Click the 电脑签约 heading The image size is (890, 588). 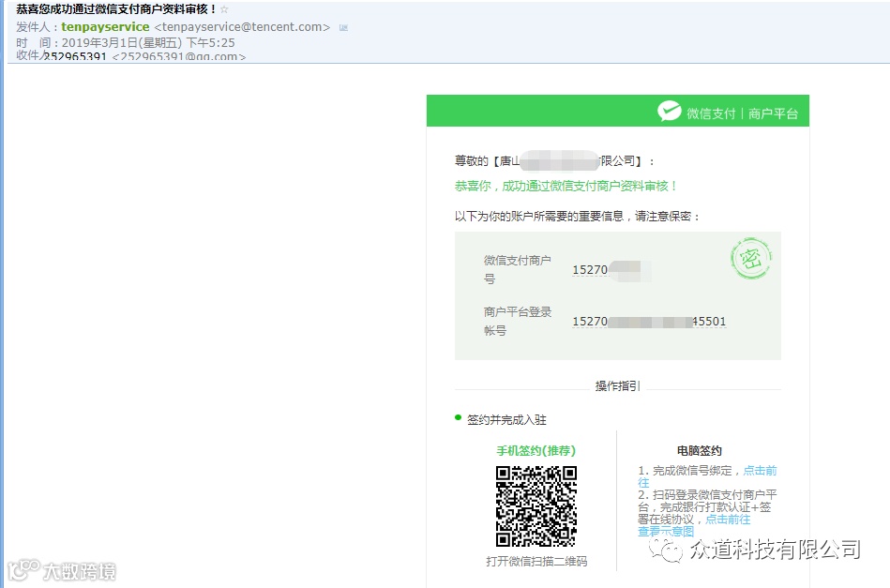pos(700,451)
